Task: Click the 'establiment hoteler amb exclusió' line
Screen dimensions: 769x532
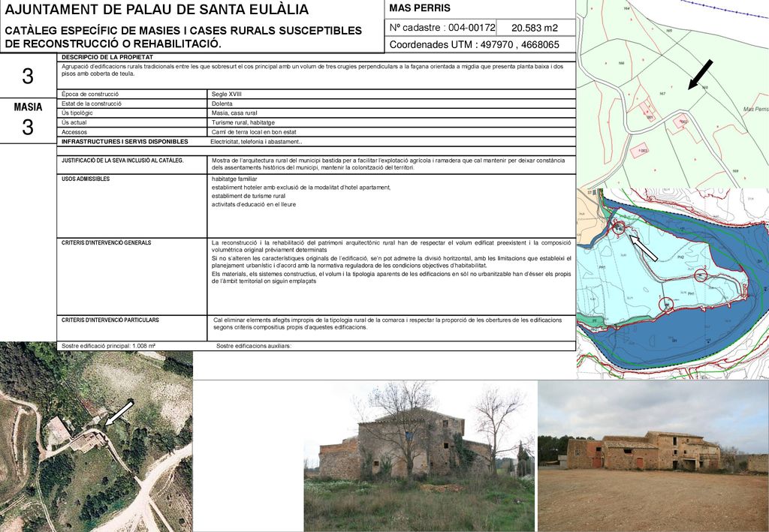Action: [301, 188]
